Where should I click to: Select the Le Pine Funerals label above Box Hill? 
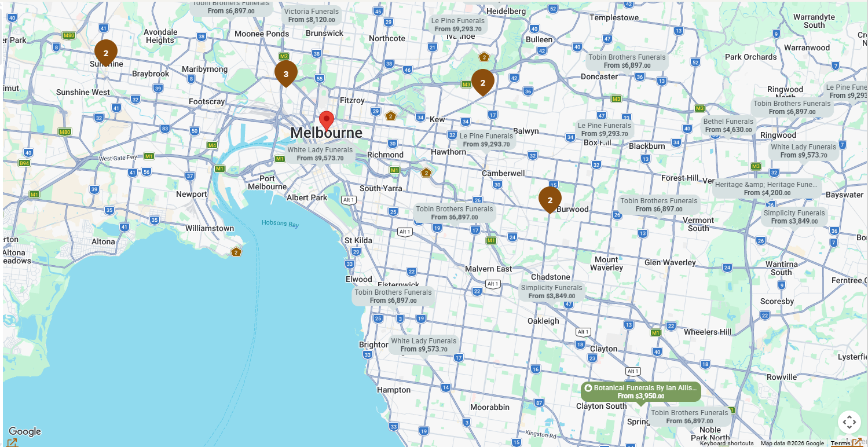coord(605,130)
